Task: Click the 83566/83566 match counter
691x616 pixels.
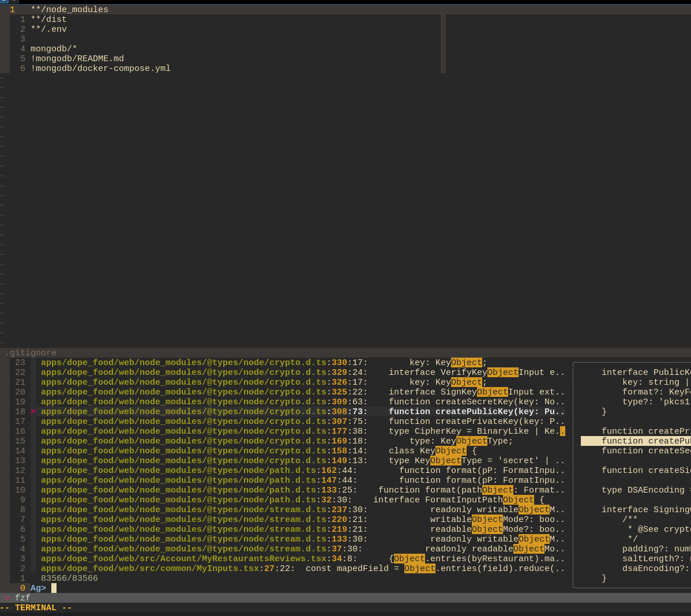Action: pos(69,578)
